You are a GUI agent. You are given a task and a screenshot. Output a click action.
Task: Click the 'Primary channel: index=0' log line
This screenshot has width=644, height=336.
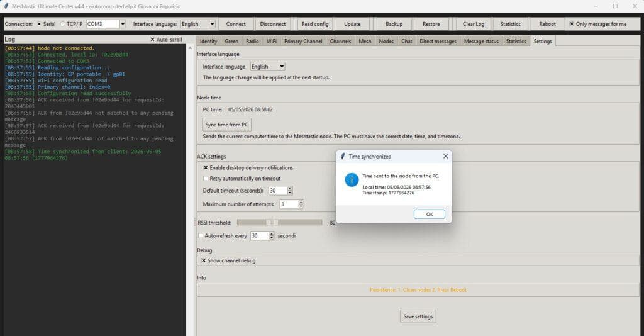[57, 87]
